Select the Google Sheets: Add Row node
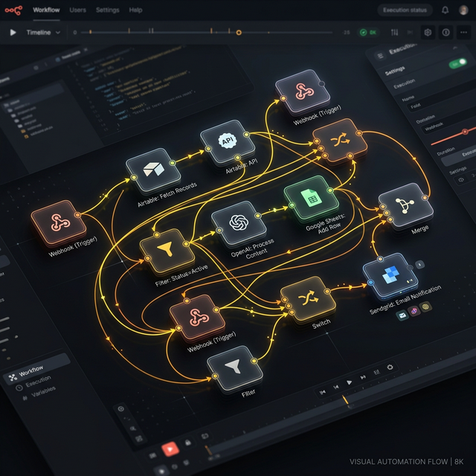Image resolution: width=476 pixels, height=476 pixels. [x=312, y=199]
